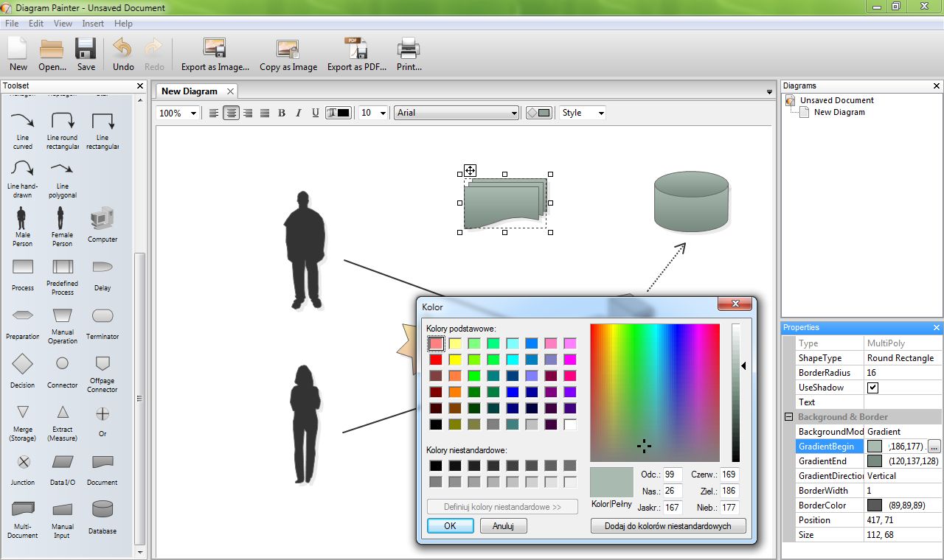Click the GradientBegin ellipsis button
The height and width of the screenshot is (560, 944).
tap(934, 447)
